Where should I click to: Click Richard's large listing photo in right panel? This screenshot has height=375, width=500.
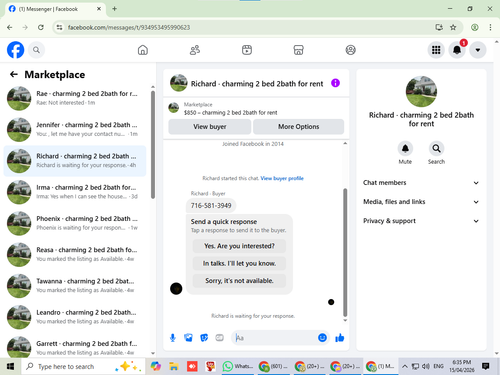[421, 91]
